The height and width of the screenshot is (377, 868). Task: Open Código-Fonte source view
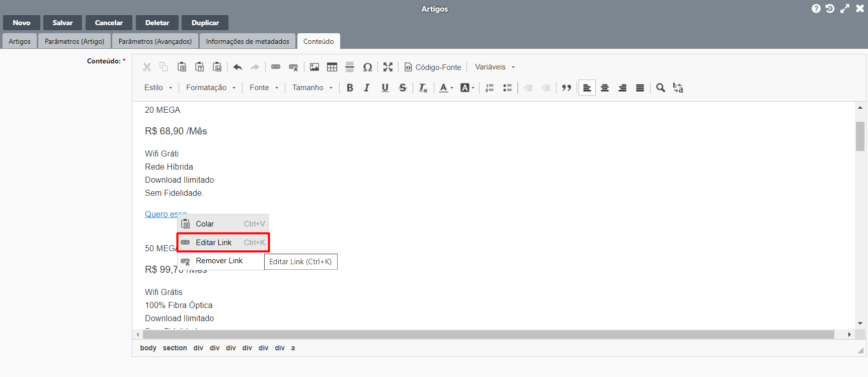pos(433,67)
